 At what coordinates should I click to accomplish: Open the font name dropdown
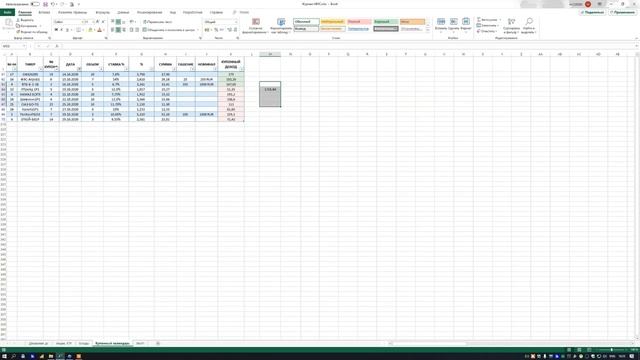[x=82, y=22]
